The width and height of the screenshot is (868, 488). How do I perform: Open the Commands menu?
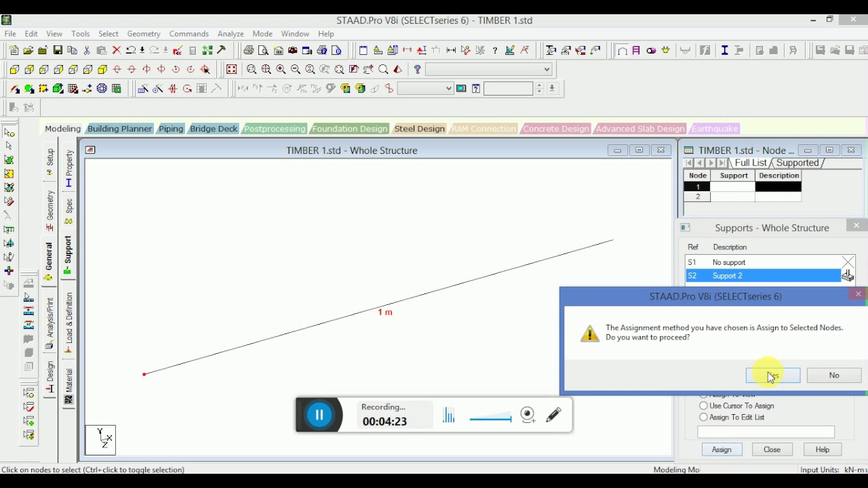tap(189, 34)
